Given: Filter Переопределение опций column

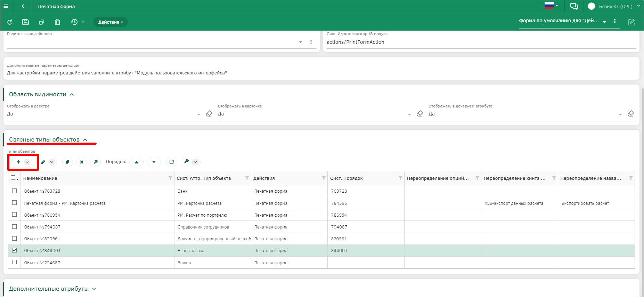Looking at the screenshot, I should 477,178.
